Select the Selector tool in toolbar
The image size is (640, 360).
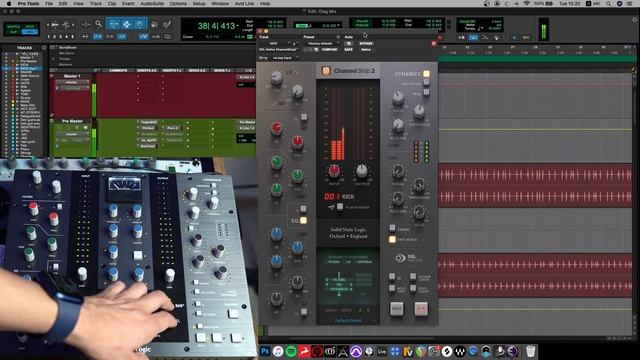click(127, 24)
